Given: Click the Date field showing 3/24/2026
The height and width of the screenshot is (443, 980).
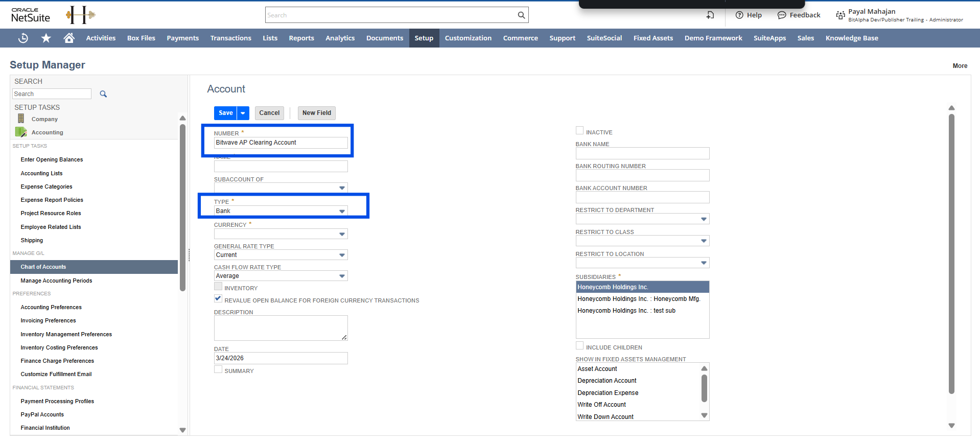Looking at the screenshot, I should 281,358.
